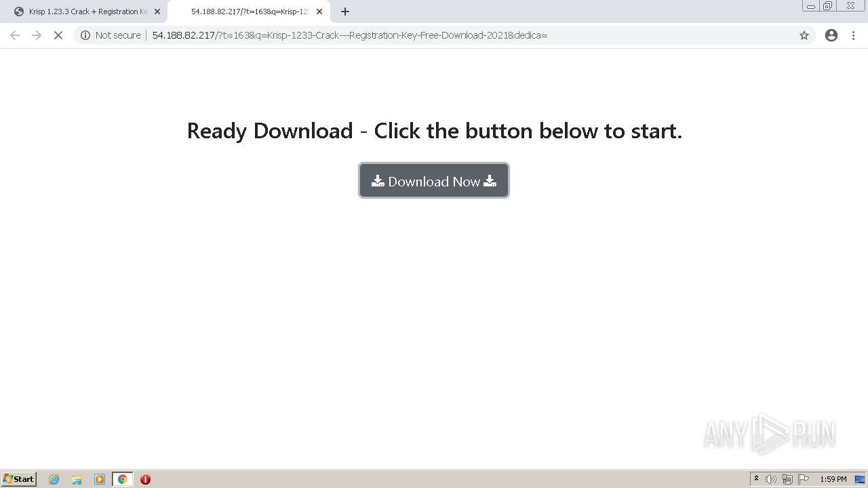868x488 pixels.
Task: Select Chrome taskbar icon
Action: (x=122, y=479)
